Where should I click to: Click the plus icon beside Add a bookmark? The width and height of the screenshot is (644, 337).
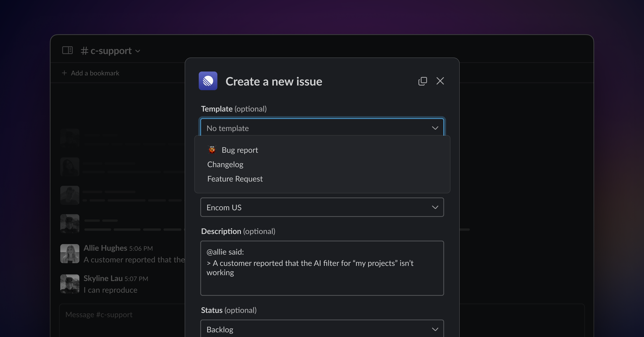click(x=64, y=73)
